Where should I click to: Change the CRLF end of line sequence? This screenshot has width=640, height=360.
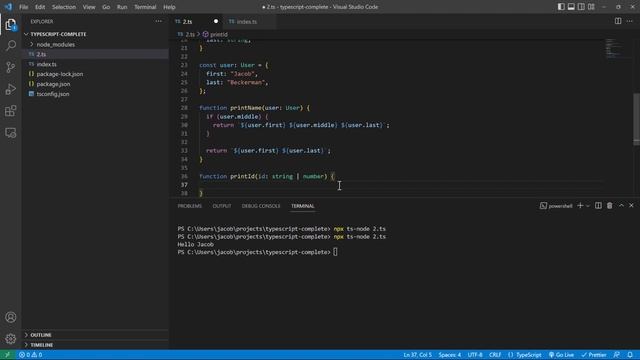pos(495,355)
